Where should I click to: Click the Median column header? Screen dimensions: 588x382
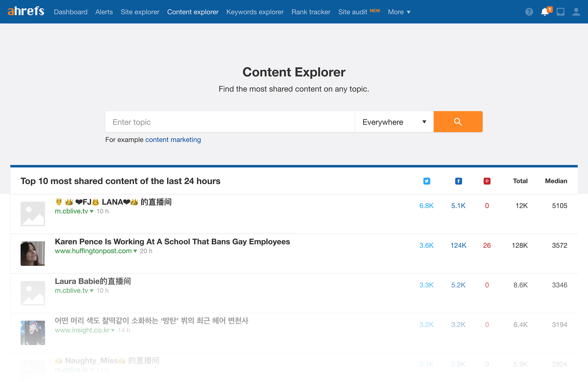click(x=556, y=181)
